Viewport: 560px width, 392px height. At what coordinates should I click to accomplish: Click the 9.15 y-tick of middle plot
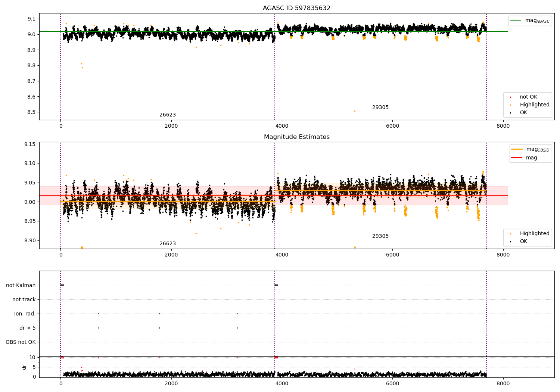(30, 144)
